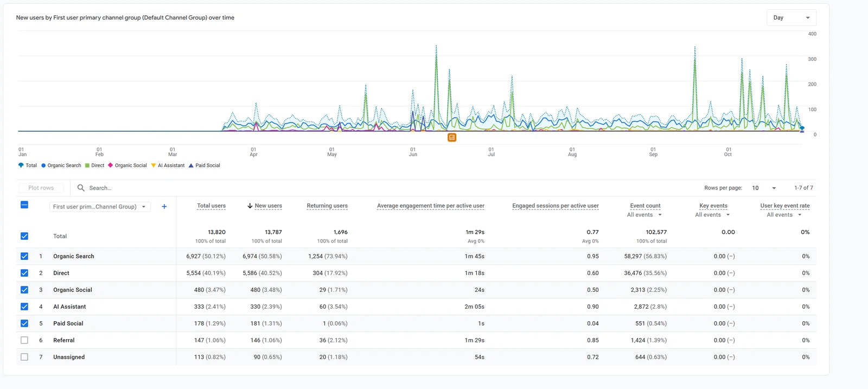Open the Key events All events dropdown

tap(713, 215)
